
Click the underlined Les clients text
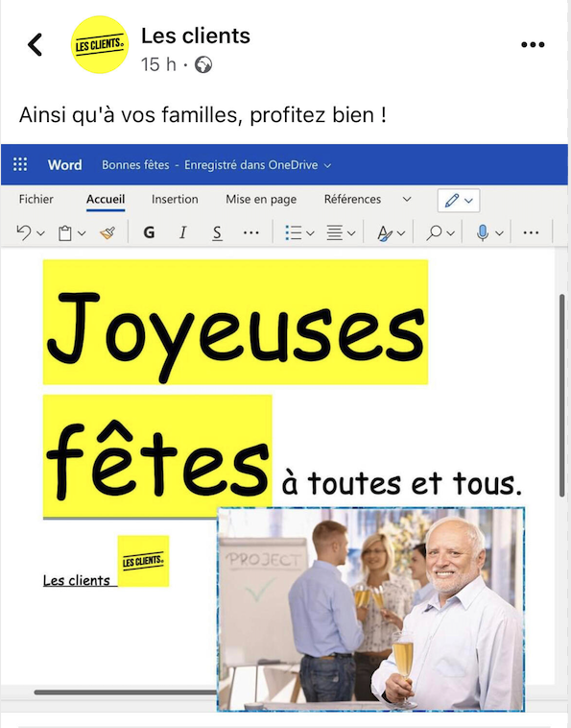(77, 580)
